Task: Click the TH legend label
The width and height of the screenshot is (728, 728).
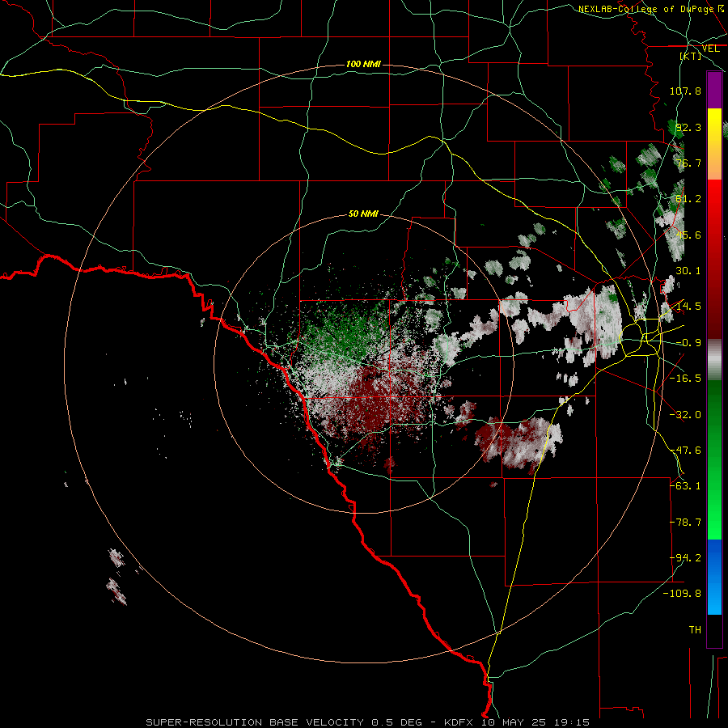Action: [x=695, y=630]
